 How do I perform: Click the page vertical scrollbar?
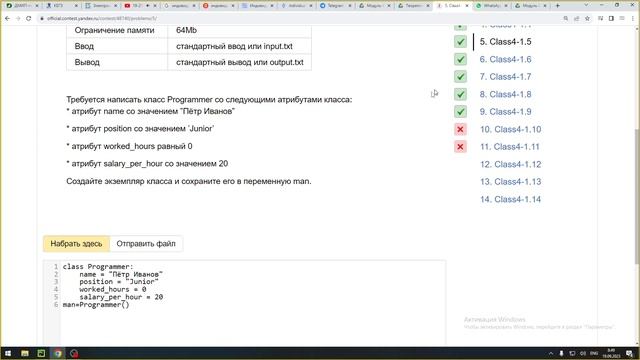[x=637, y=196]
